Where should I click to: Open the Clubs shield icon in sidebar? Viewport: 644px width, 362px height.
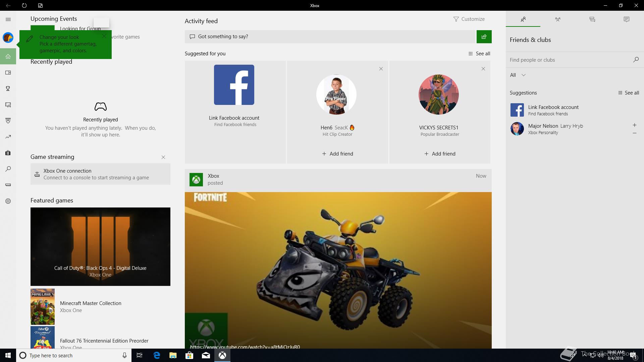pyautogui.click(x=8, y=121)
